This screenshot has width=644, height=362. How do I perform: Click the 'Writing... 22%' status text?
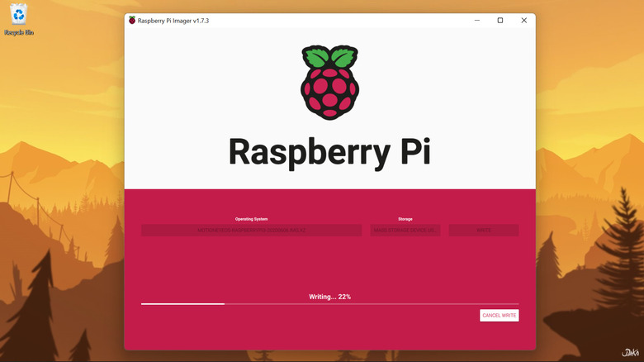[329, 297]
